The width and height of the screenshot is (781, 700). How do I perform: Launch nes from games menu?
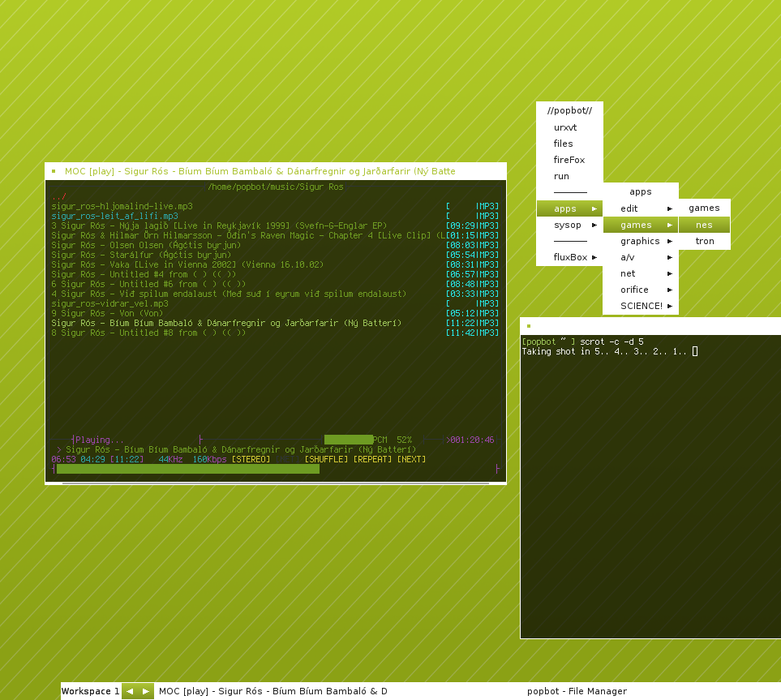tap(704, 225)
